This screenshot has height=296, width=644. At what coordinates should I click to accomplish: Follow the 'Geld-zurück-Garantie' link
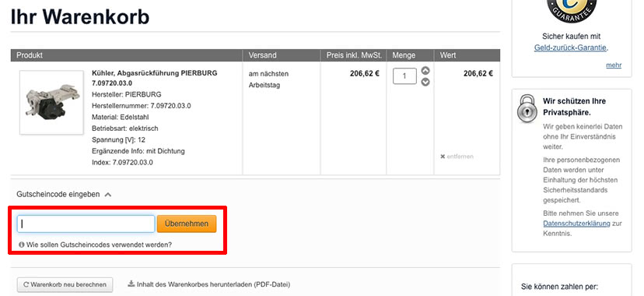click(x=570, y=48)
